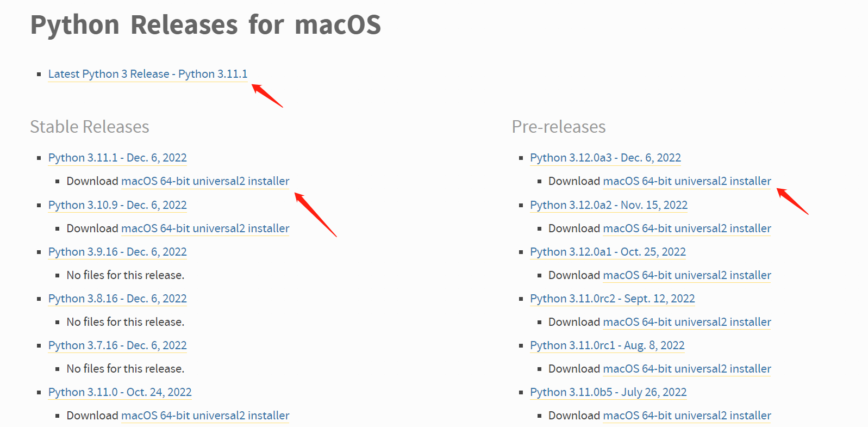Download macOS installer for Python 3.10.9
This screenshot has height=427, width=868.
point(205,228)
